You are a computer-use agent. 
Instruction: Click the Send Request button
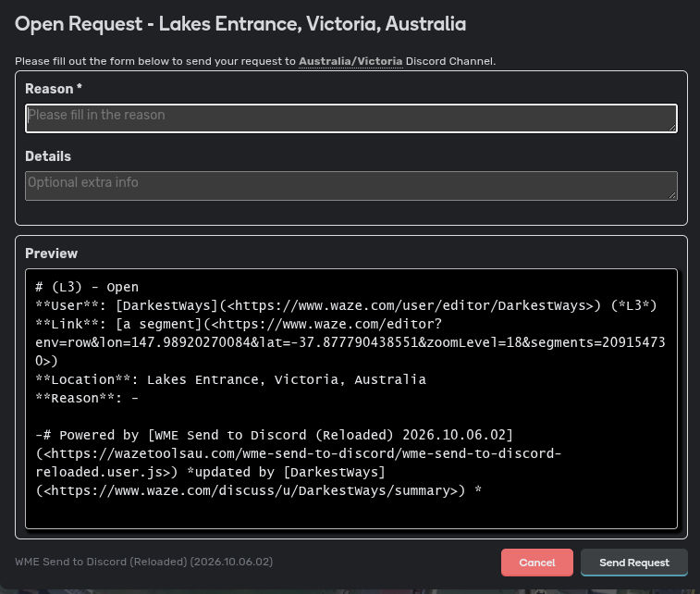tap(634, 563)
